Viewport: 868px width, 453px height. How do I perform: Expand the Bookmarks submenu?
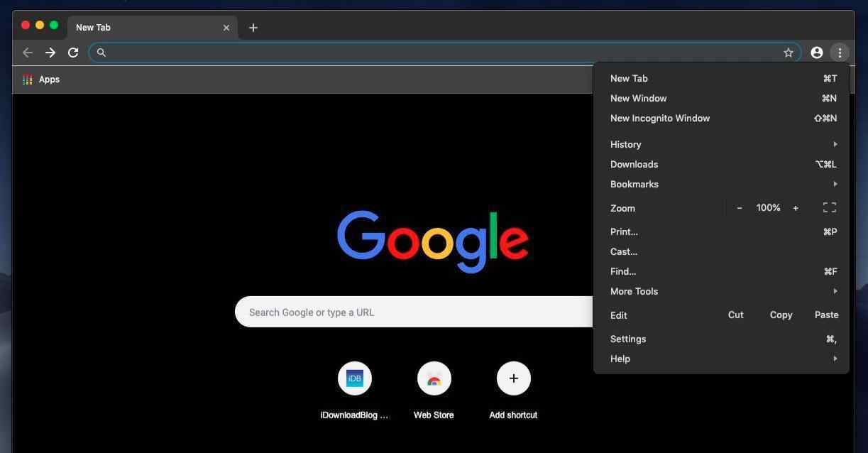click(x=721, y=184)
